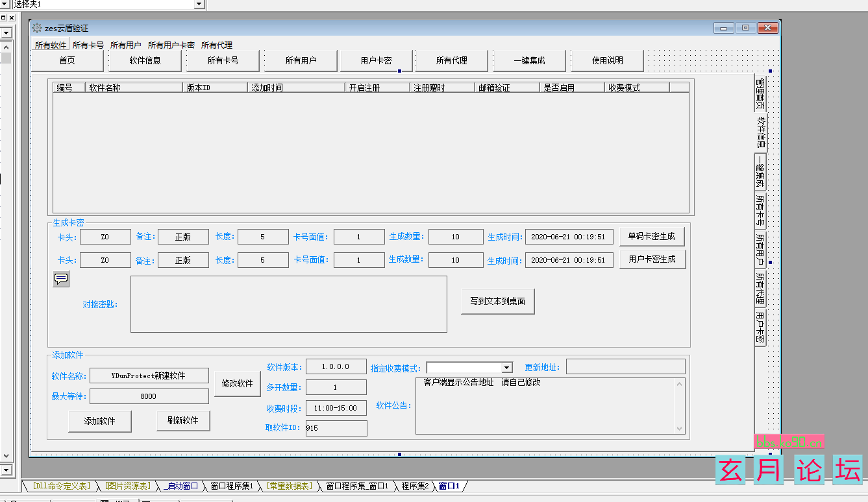Click the 所有卡号 toolbar button

pos(223,60)
